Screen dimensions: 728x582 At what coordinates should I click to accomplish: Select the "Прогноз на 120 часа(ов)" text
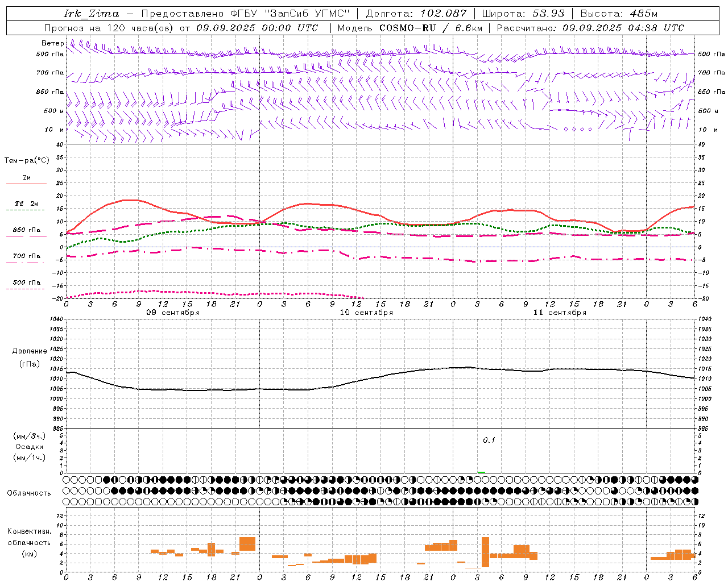[x=109, y=28]
